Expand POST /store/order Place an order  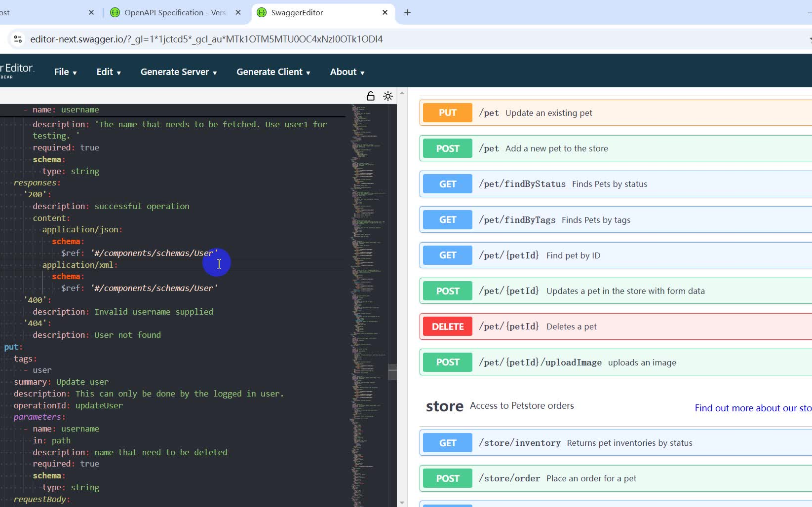616,478
